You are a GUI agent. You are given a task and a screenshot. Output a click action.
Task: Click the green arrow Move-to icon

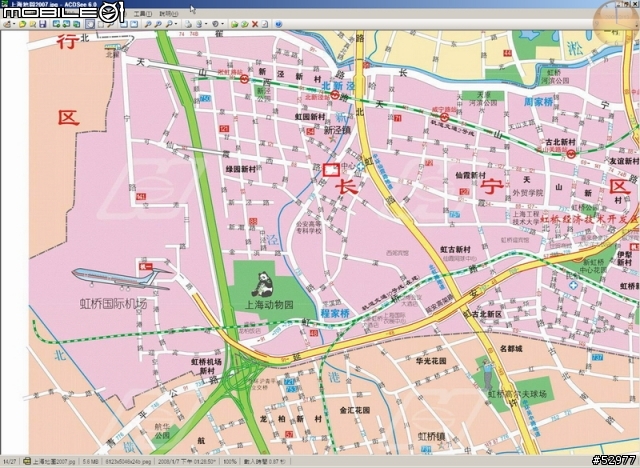(x=244, y=24)
